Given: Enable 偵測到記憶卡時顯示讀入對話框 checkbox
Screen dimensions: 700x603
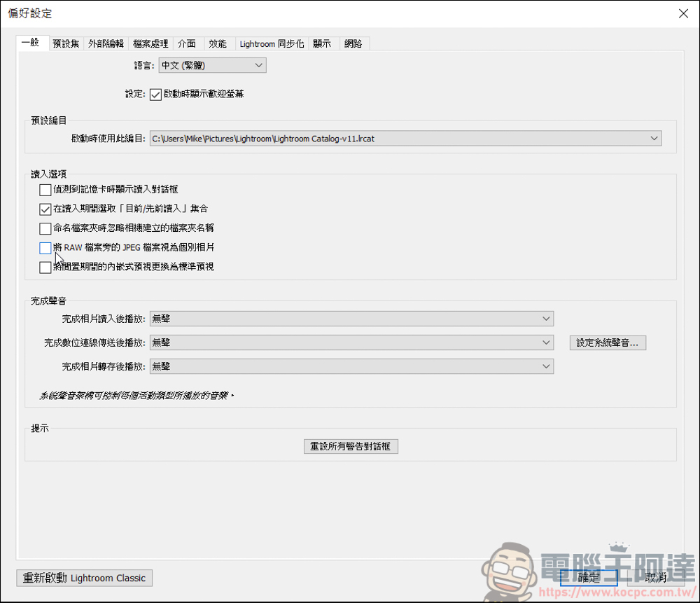Looking at the screenshot, I should click(45, 190).
